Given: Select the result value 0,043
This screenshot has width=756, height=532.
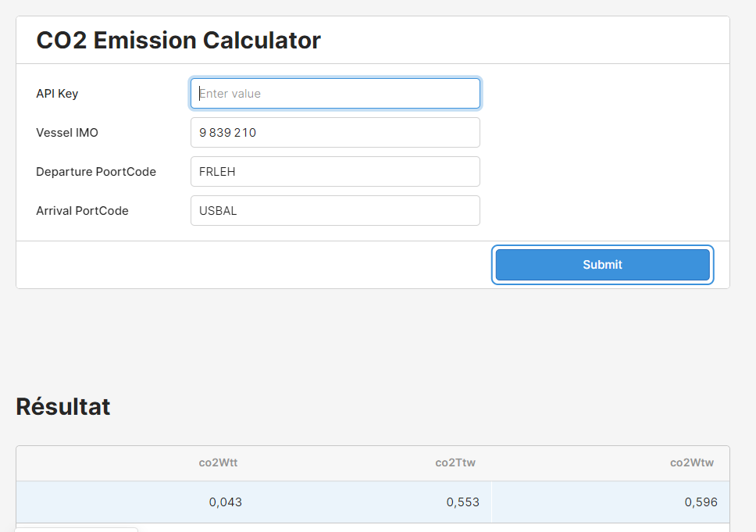Looking at the screenshot, I should (226, 502).
